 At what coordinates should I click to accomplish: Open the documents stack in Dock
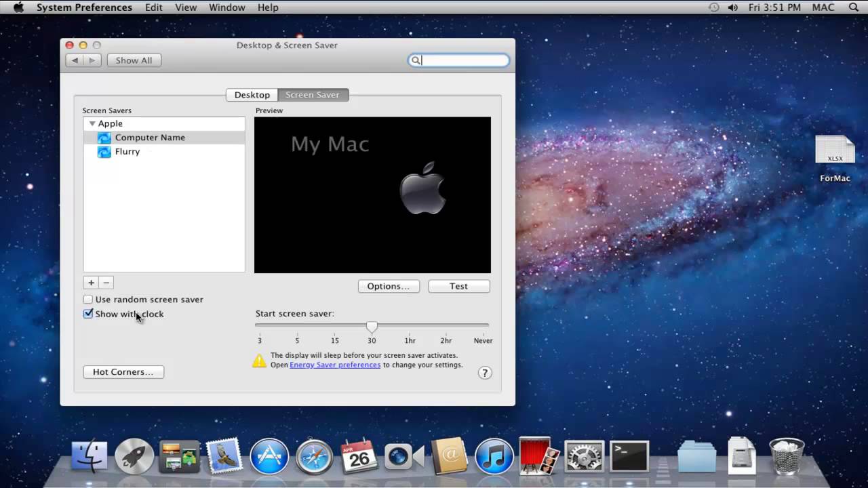742,455
